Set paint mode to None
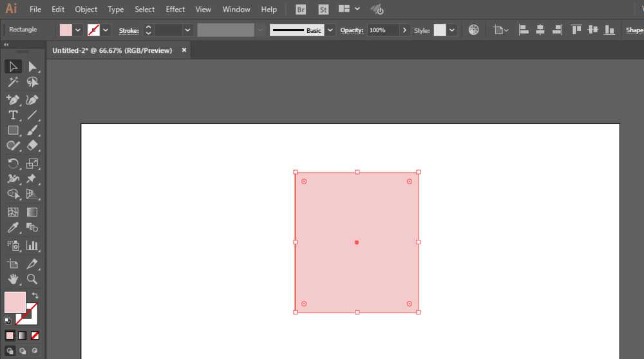 (x=35, y=336)
